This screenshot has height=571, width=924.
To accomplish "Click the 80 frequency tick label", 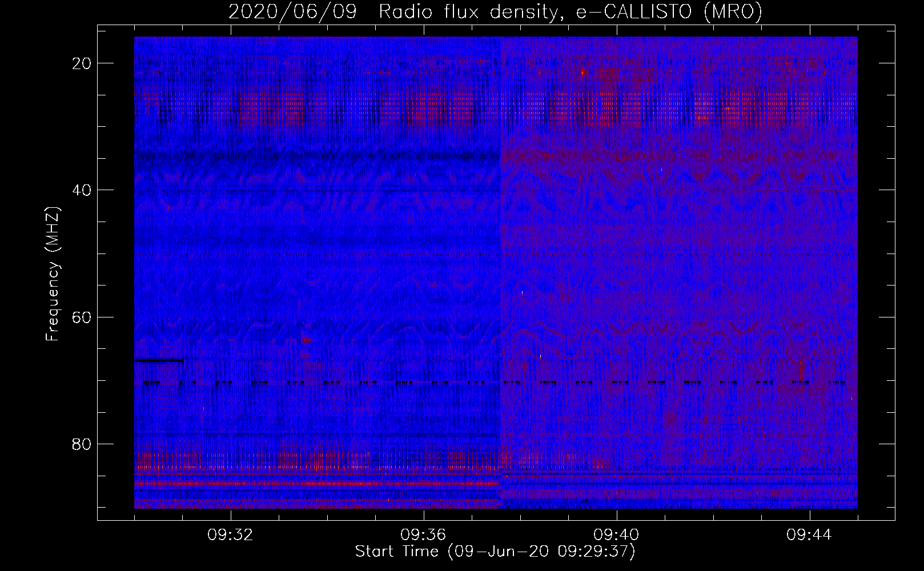I will click(x=82, y=444).
